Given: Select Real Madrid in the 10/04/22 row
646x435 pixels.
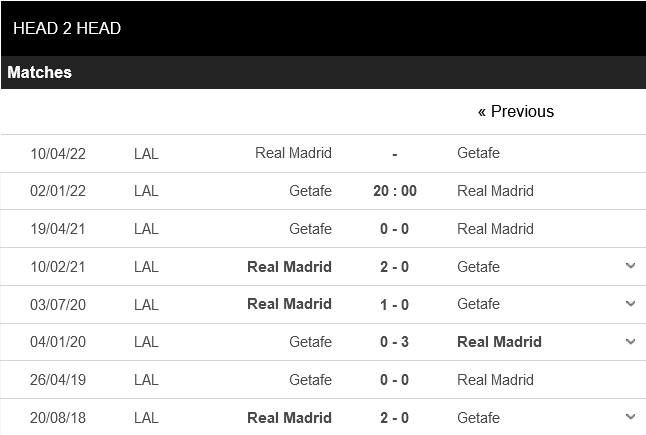Looking at the screenshot, I should pyautogui.click(x=293, y=153).
